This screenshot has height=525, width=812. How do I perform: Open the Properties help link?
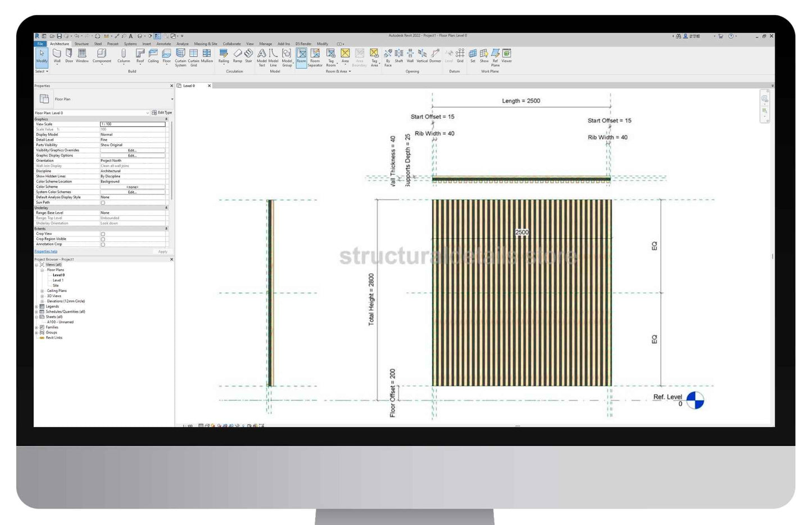(46, 251)
